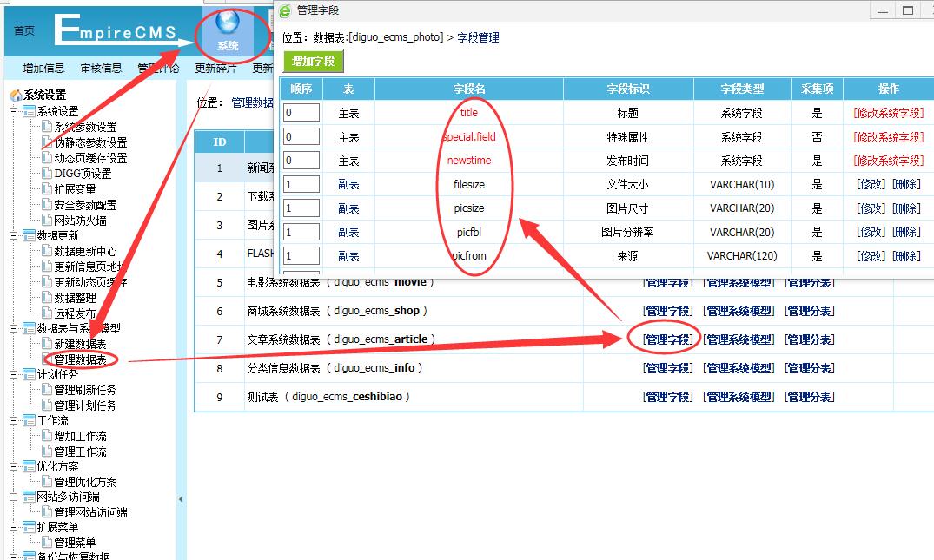This screenshot has height=560, width=934.
Task: Select 管理数据表 in the left tree
Action: (80, 359)
